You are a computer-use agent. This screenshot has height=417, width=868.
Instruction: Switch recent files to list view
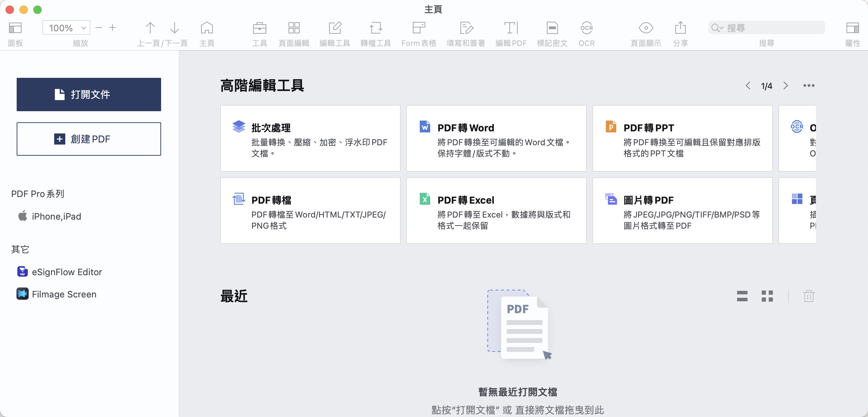pos(742,296)
